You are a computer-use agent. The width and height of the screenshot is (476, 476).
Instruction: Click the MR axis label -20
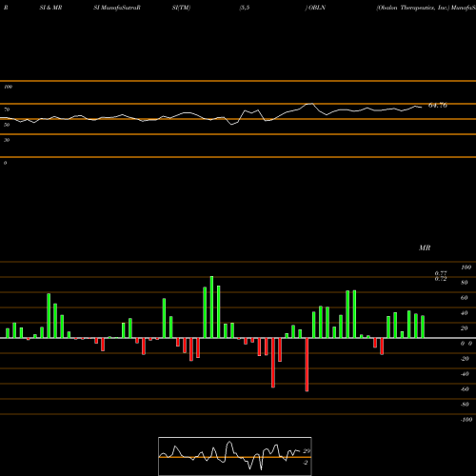click(x=465, y=359)
